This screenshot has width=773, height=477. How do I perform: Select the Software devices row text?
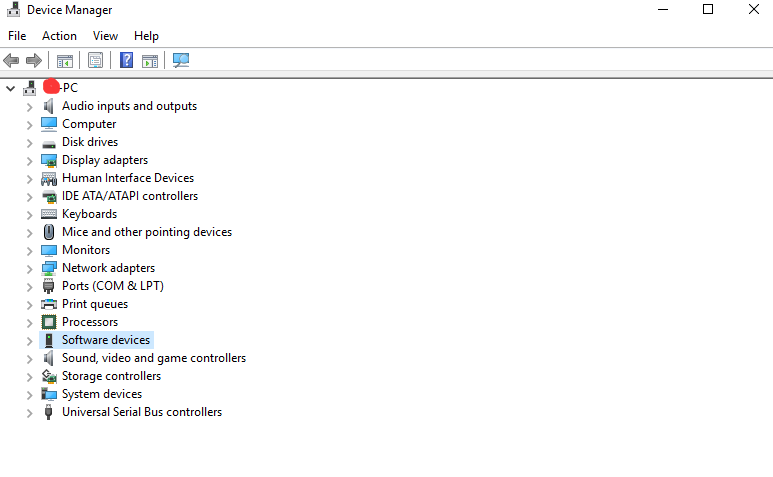coord(106,340)
